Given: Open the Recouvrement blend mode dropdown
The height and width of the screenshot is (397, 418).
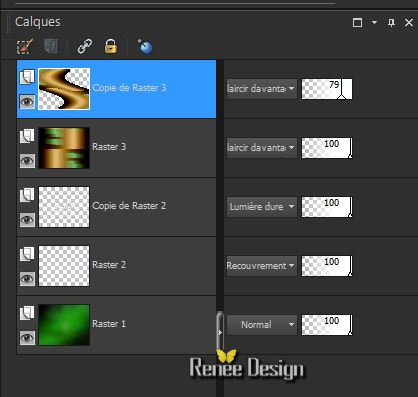Looking at the screenshot, I should [x=261, y=266].
